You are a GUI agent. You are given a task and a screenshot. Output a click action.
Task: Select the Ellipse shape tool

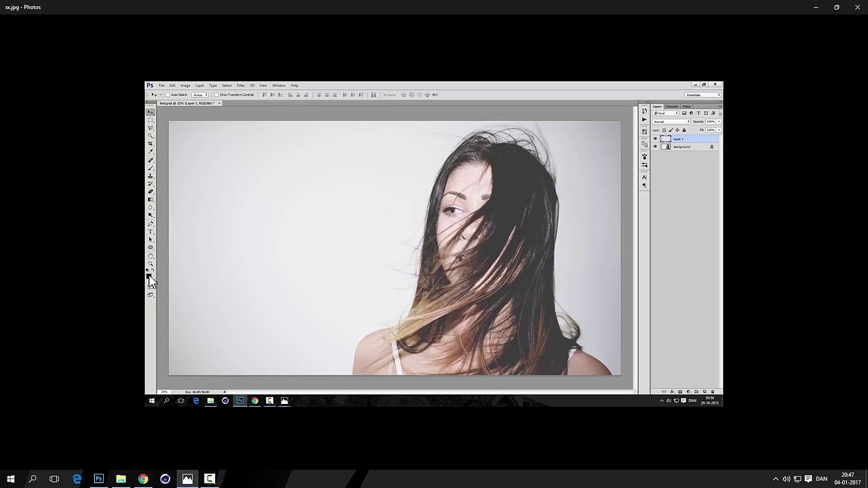tap(151, 247)
